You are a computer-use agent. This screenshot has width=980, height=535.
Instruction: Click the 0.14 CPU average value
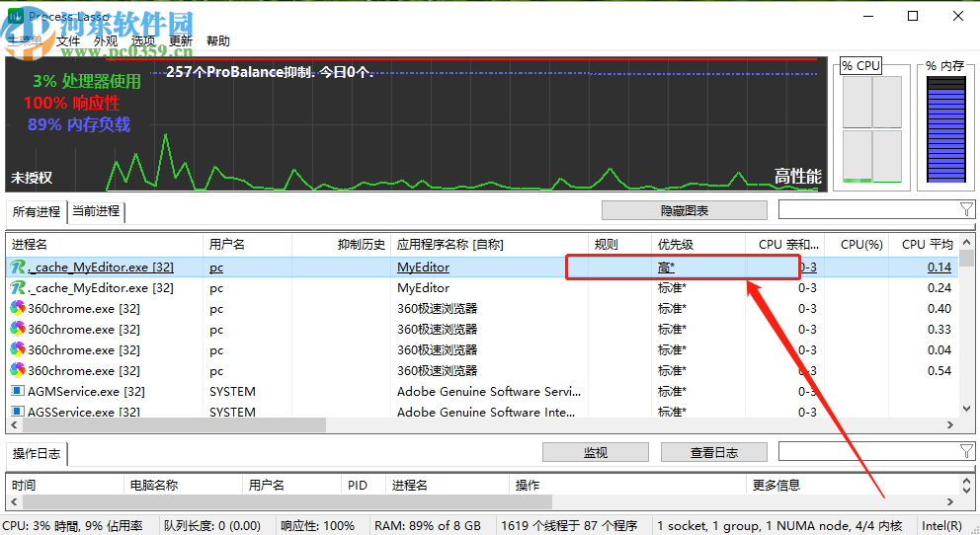click(939, 267)
